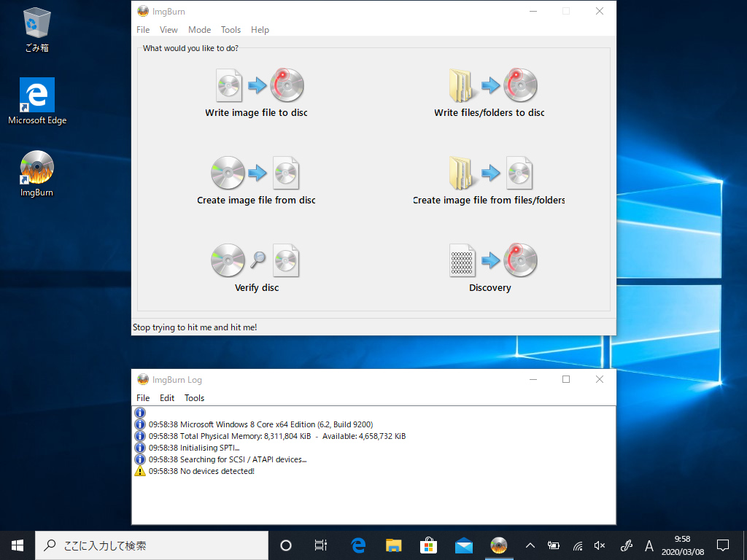Click the ImgBurn icon in the taskbar
Image resolution: width=747 pixels, height=560 pixels.
[499, 545]
